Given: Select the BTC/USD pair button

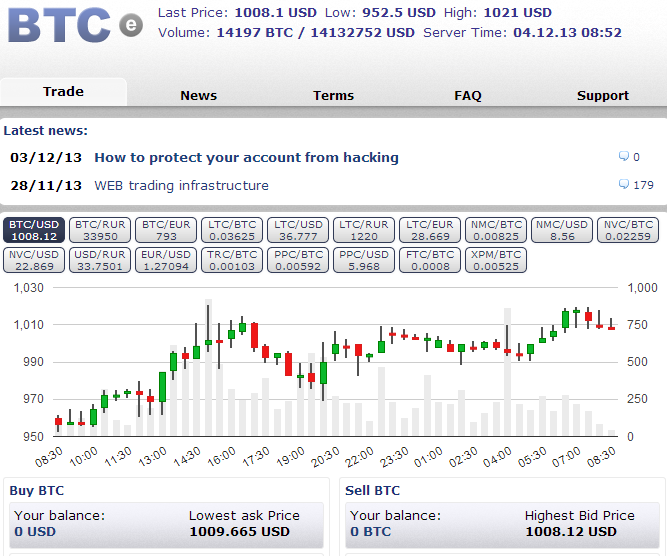Looking at the screenshot, I should (34, 230).
